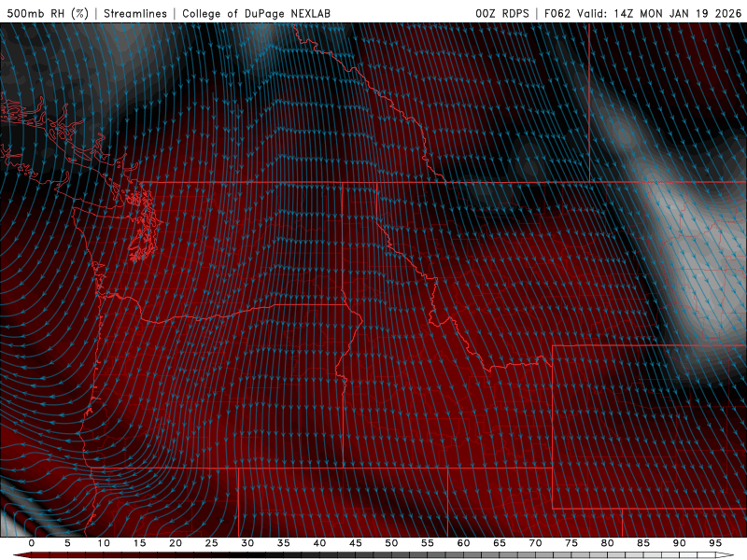The image size is (747, 560).
Task: Click the 'Streamlines' header label
Action: 135,13
